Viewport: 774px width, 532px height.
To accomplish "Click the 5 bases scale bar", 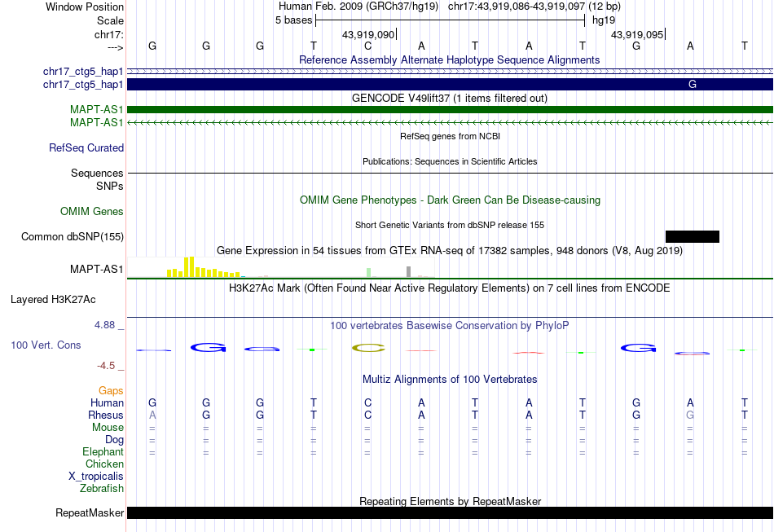I will 451,20.
